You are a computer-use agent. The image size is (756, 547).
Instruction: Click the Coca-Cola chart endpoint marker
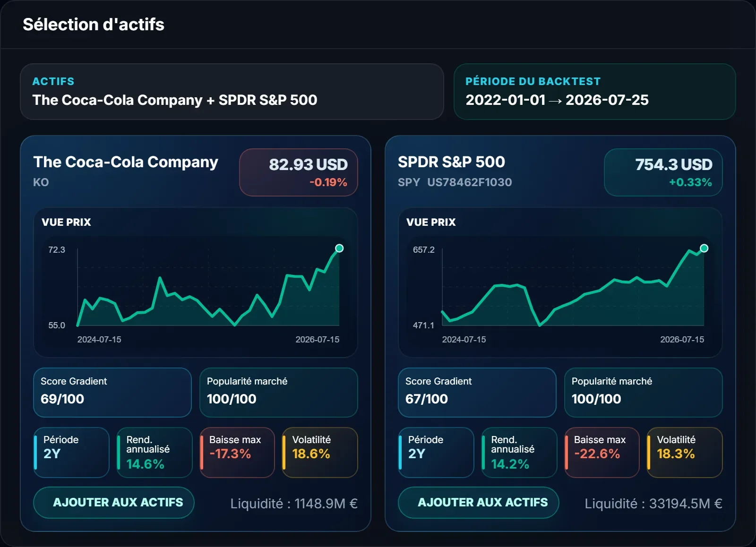(x=339, y=248)
